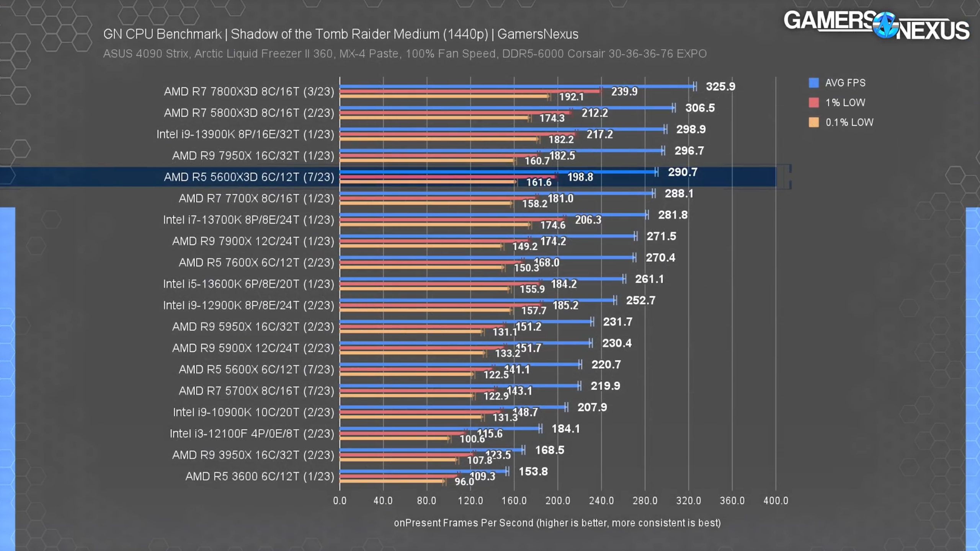Click the Intel i3-12100F row label

252,434
